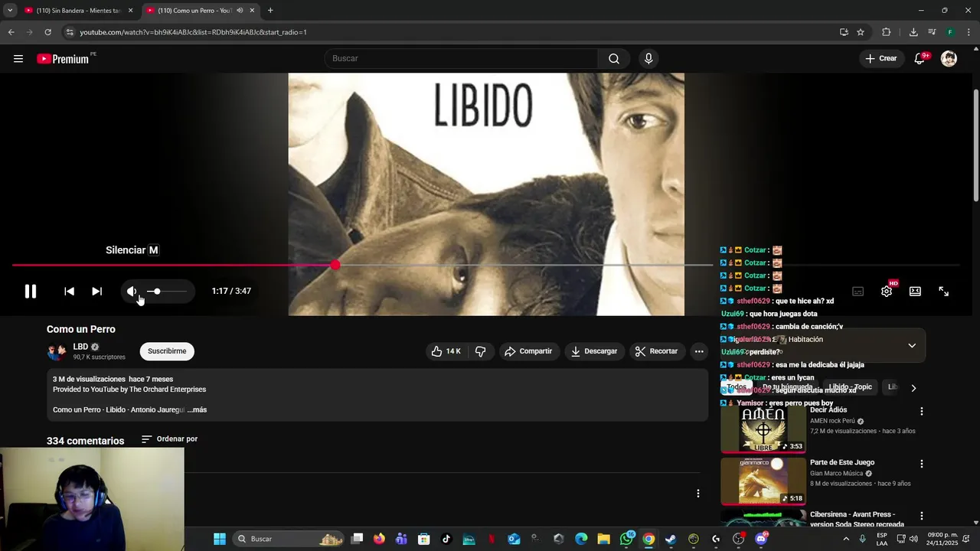Dislike the video

pyautogui.click(x=480, y=351)
